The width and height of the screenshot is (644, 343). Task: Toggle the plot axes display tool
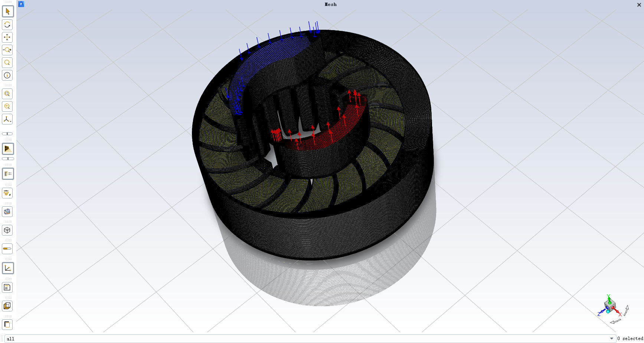[x=7, y=268]
